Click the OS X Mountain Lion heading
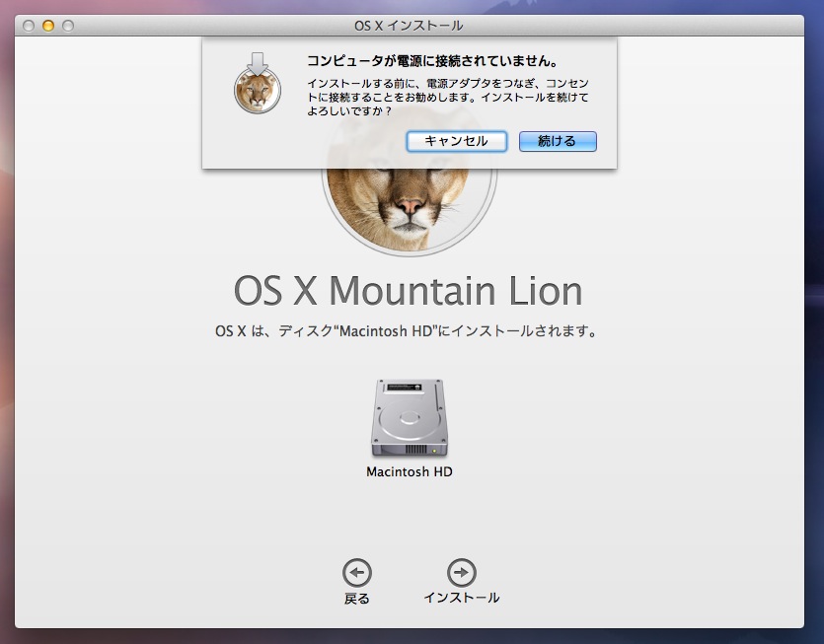Screen dimensions: 824x644 409,291
